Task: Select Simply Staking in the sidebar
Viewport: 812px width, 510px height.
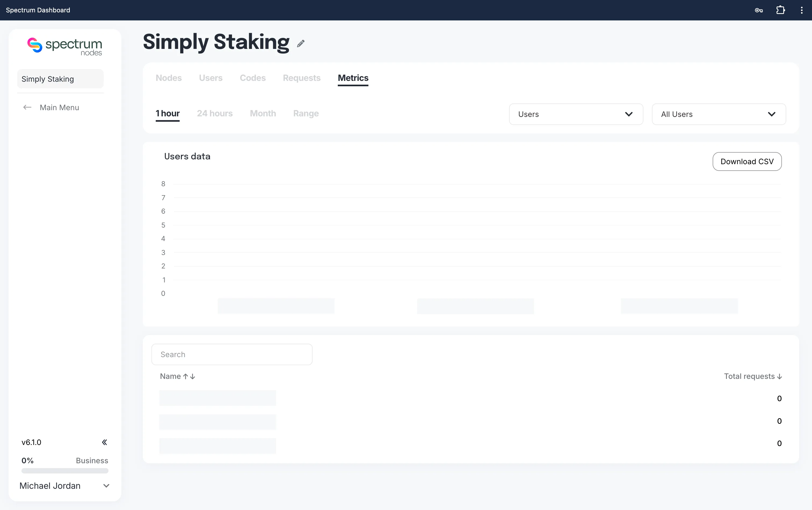Action: click(60, 79)
